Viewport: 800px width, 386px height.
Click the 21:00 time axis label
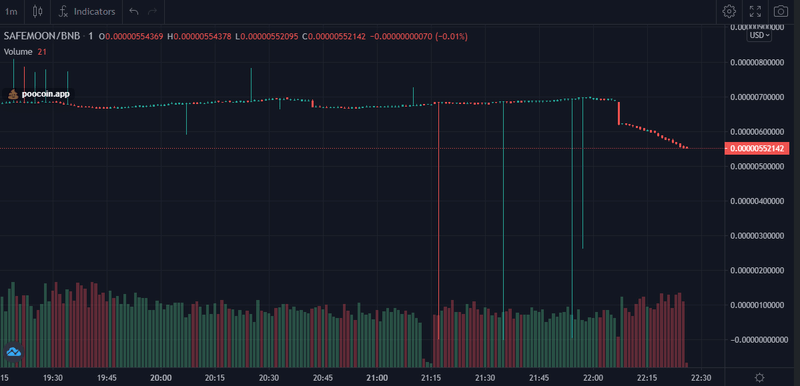[x=377, y=378]
